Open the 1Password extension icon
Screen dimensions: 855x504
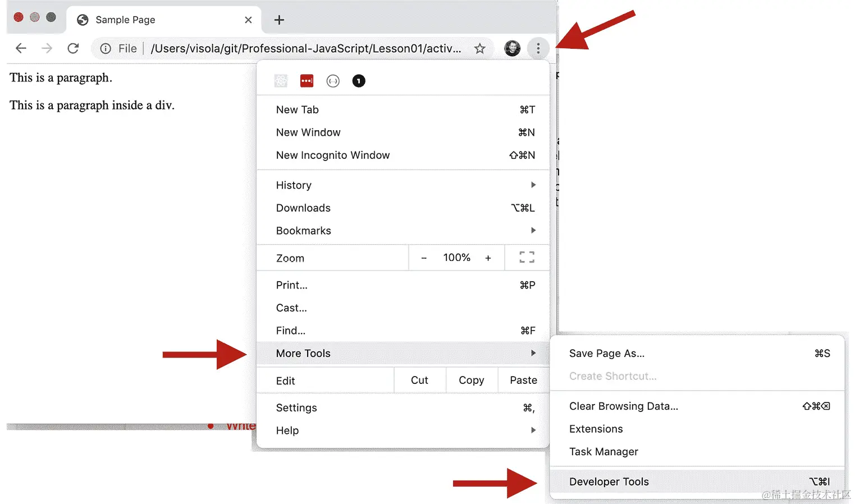307,80
